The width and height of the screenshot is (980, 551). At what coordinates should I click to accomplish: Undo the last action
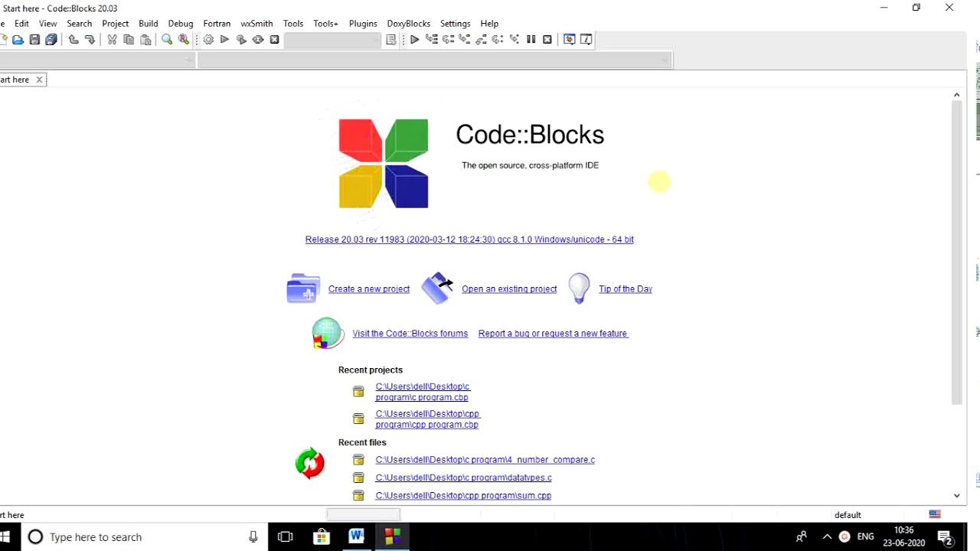73,40
